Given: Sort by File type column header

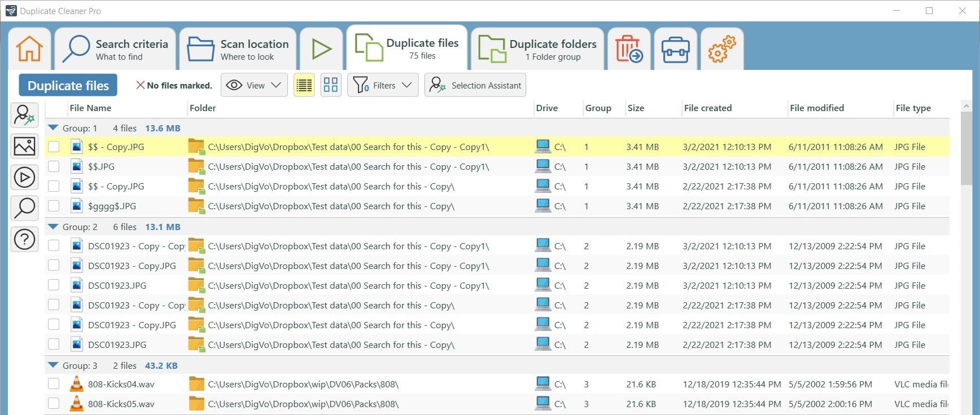Looking at the screenshot, I should click(913, 108).
